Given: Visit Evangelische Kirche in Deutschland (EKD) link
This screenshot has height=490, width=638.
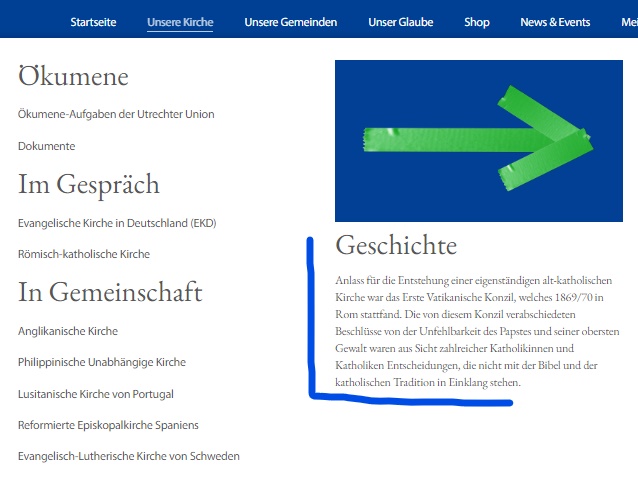Looking at the screenshot, I should pyautogui.click(x=117, y=223).
